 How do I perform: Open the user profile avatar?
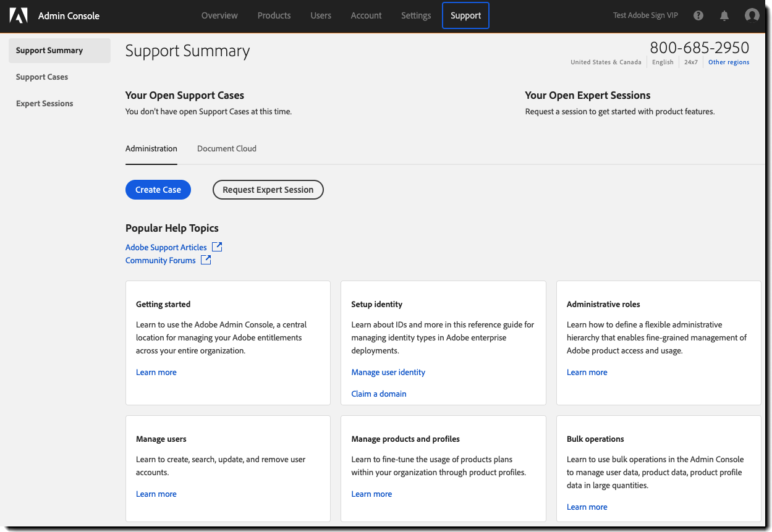click(752, 15)
